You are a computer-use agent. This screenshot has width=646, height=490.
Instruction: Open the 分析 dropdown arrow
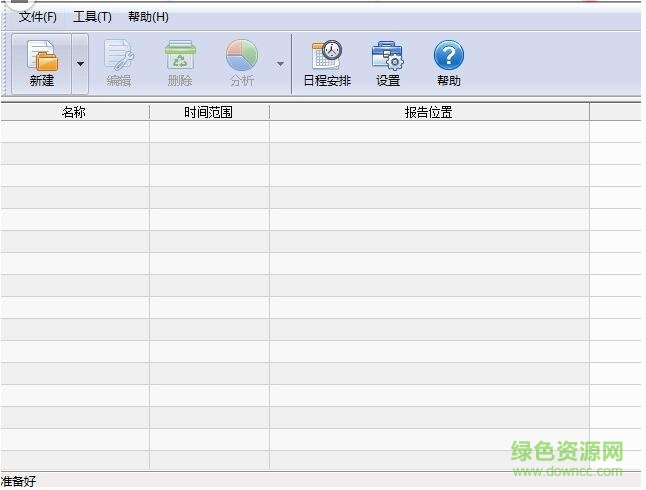[x=280, y=64]
